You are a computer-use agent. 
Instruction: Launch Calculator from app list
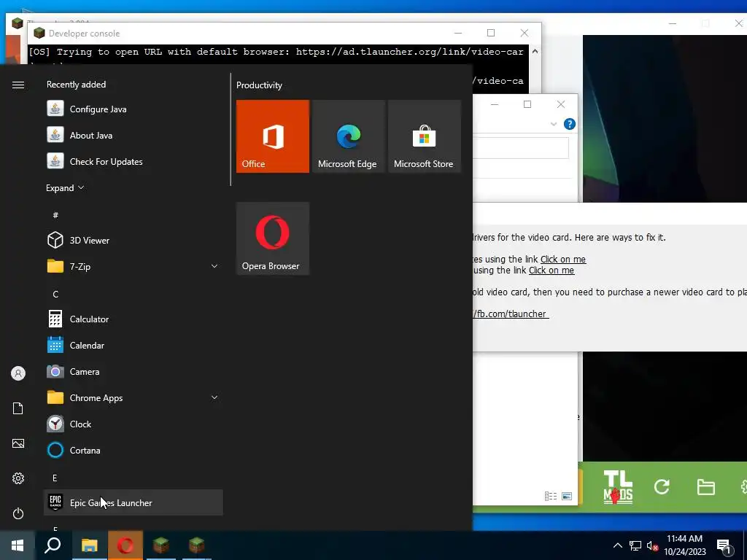[133, 319]
